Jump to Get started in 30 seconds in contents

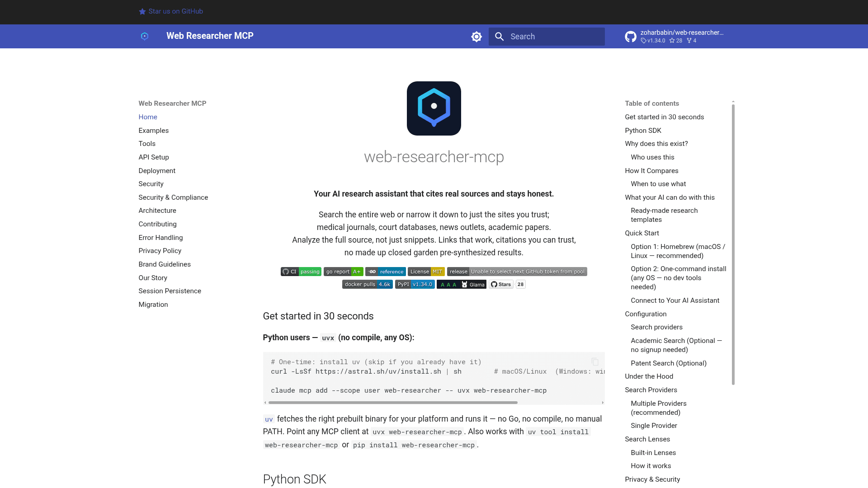click(665, 117)
